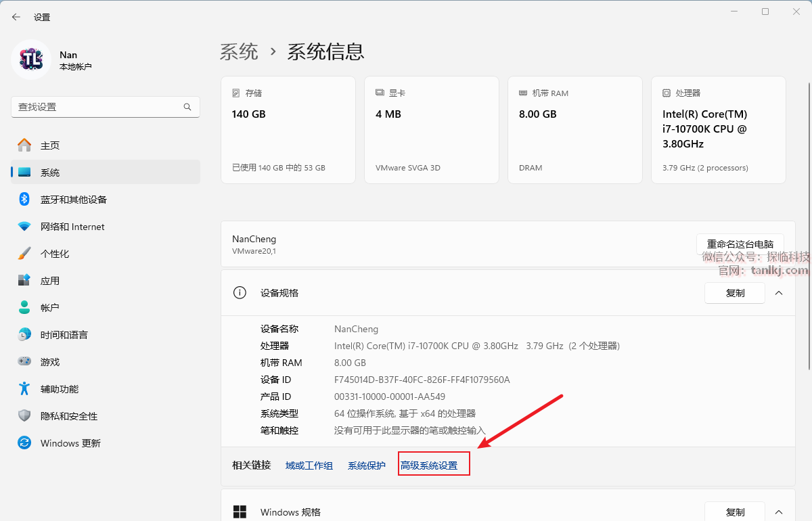Screen dimensions: 812x521
Task: Copy device specs with 复制 button
Action: (x=734, y=293)
